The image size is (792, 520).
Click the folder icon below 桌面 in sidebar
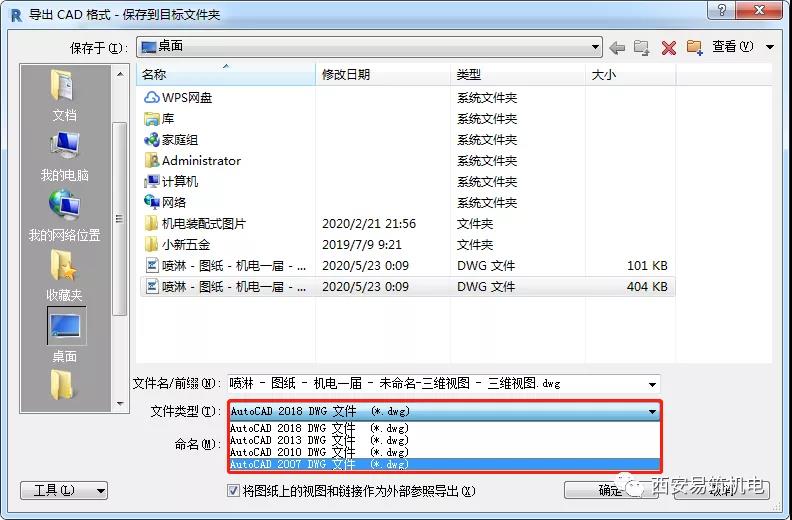(63, 384)
